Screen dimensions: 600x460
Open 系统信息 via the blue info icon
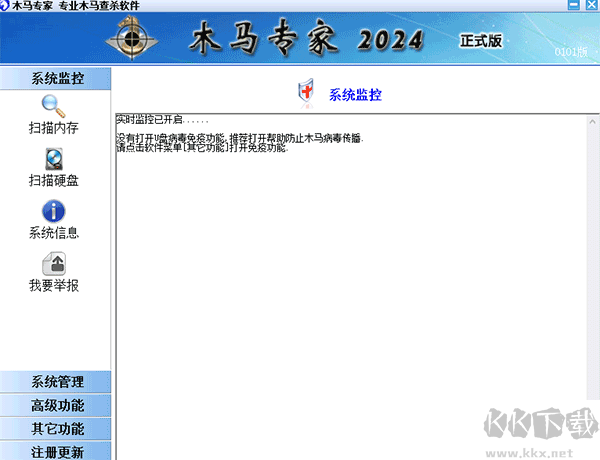click(x=54, y=211)
